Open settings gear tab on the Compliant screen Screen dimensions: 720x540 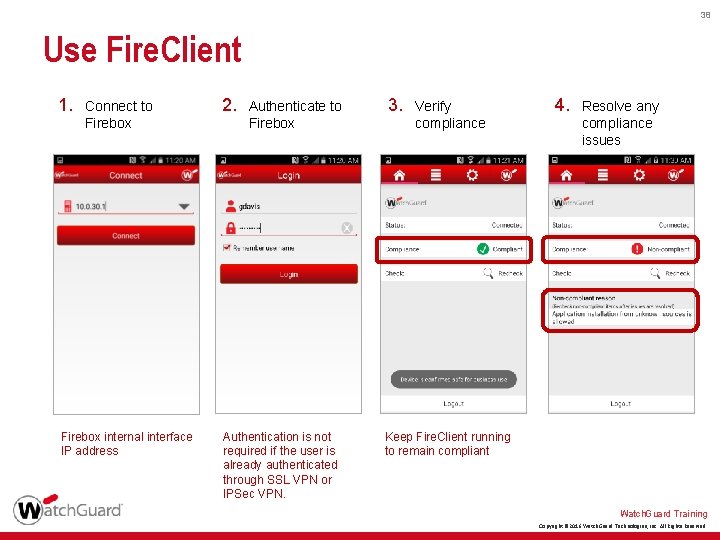click(472, 175)
